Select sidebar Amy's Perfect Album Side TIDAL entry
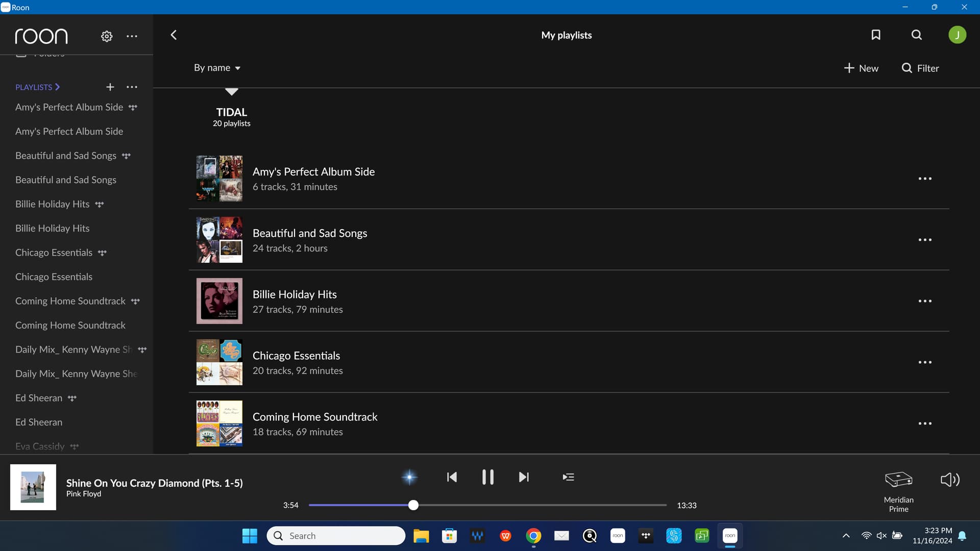Image resolution: width=980 pixels, height=551 pixels. coord(77,107)
